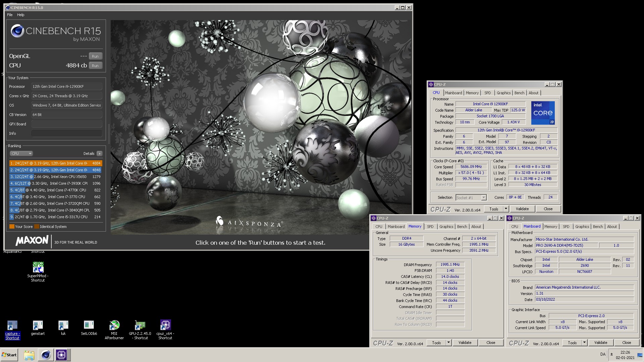Select ranking entry Xeon CPU X5650
This screenshot has height=362, width=644.
point(56,177)
